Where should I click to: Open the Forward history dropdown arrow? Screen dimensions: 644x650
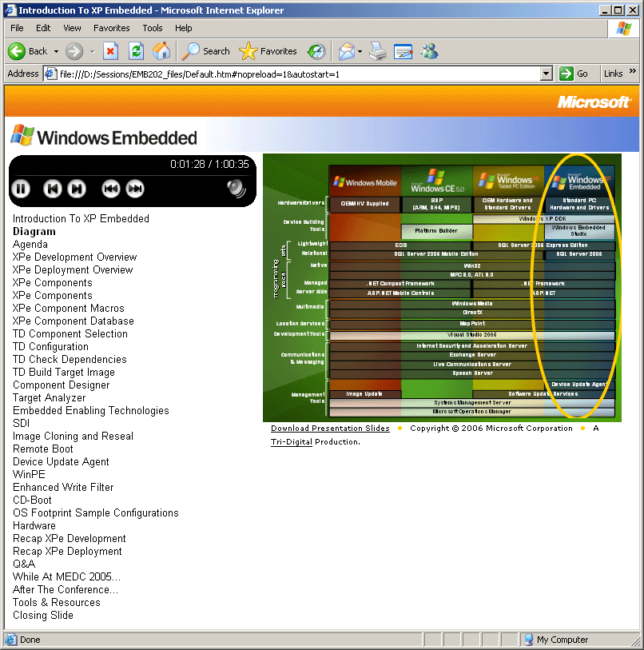(92, 51)
